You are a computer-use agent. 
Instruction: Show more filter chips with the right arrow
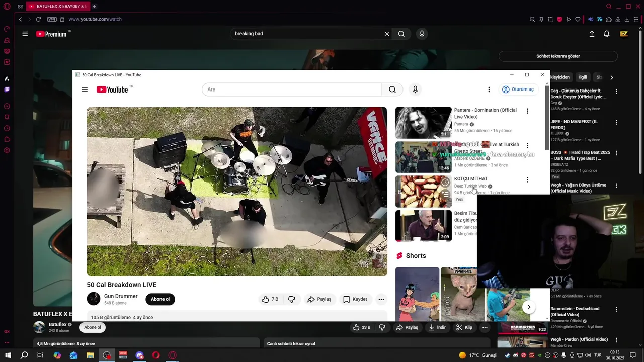(x=611, y=77)
